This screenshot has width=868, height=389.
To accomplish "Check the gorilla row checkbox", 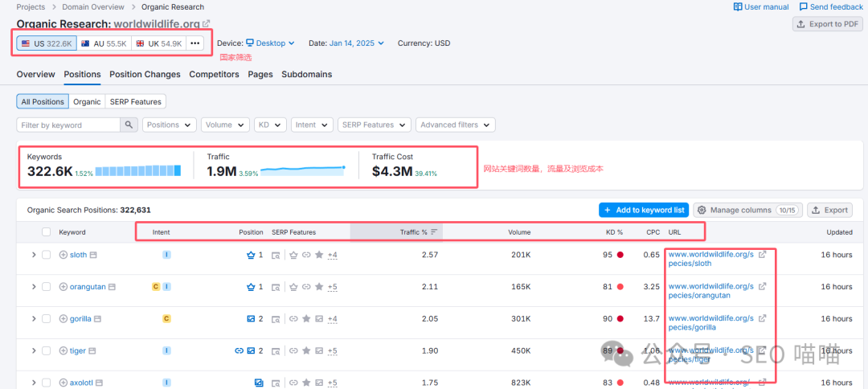I will pyautogui.click(x=47, y=319).
